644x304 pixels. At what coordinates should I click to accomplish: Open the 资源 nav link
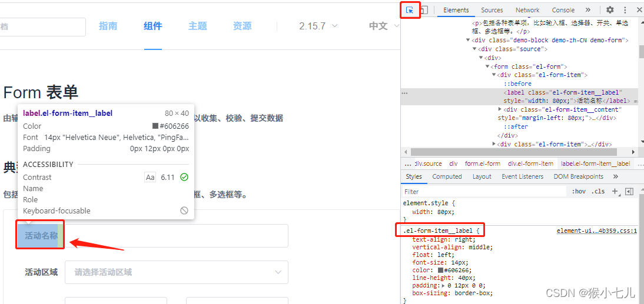pos(243,26)
